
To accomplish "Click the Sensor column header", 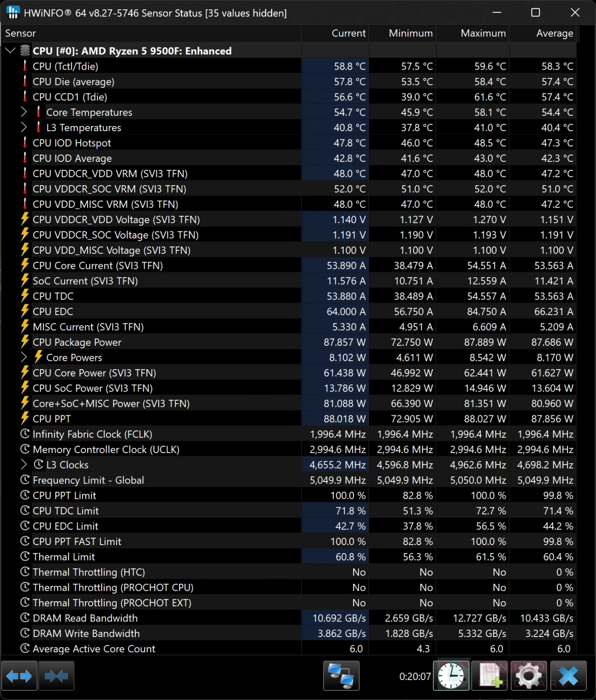I will point(151,33).
